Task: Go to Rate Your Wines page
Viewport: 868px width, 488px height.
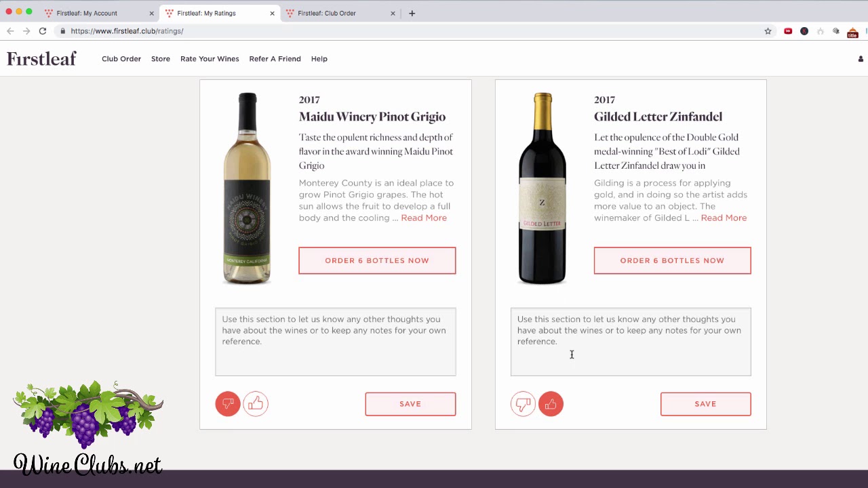Action: (x=210, y=59)
